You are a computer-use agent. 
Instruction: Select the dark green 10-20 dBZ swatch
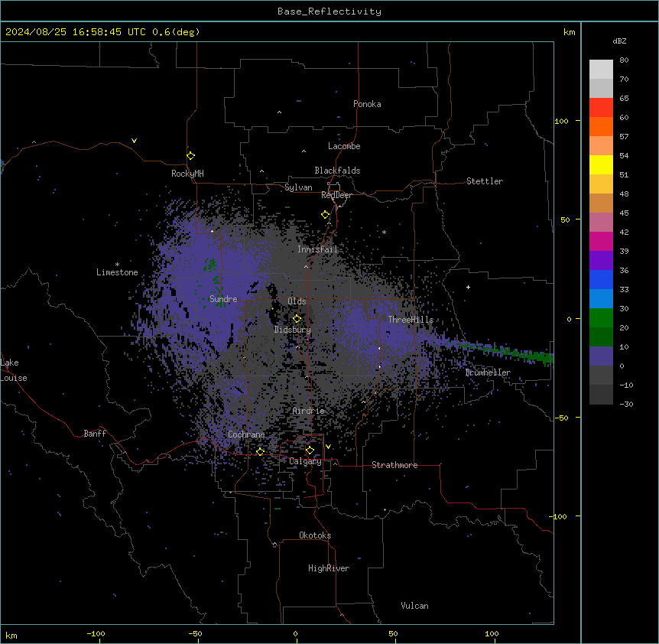tap(601, 337)
